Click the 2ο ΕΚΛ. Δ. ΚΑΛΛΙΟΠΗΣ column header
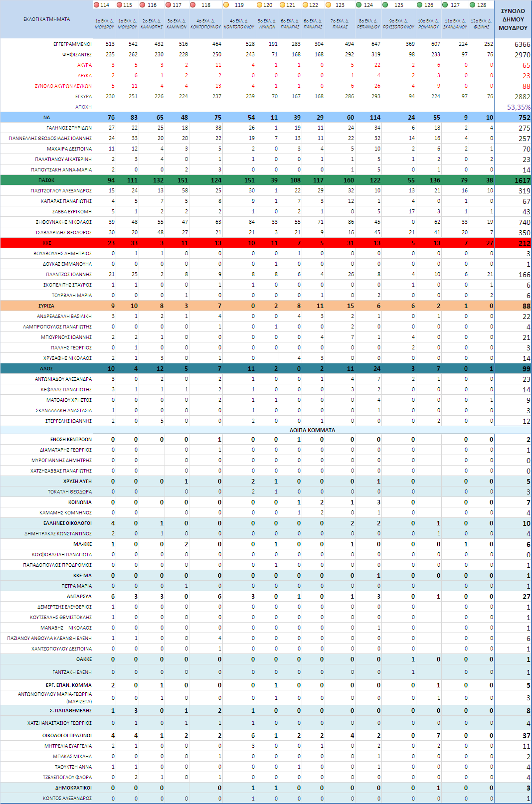Screen dimensions: 532x804 [152, 24]
